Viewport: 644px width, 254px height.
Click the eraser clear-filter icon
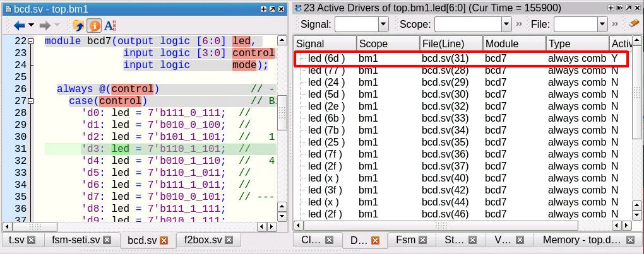click(635, 24)
